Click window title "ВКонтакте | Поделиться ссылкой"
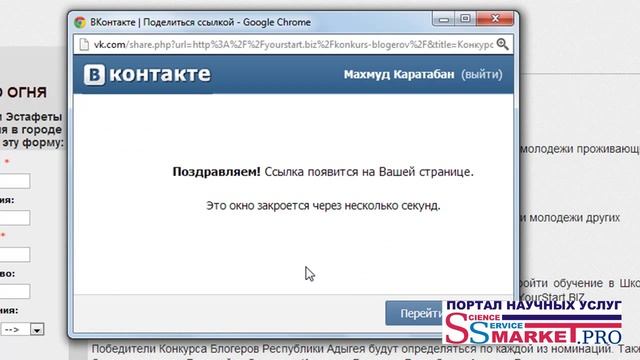640x360 pixels. [x=162, y=22]
